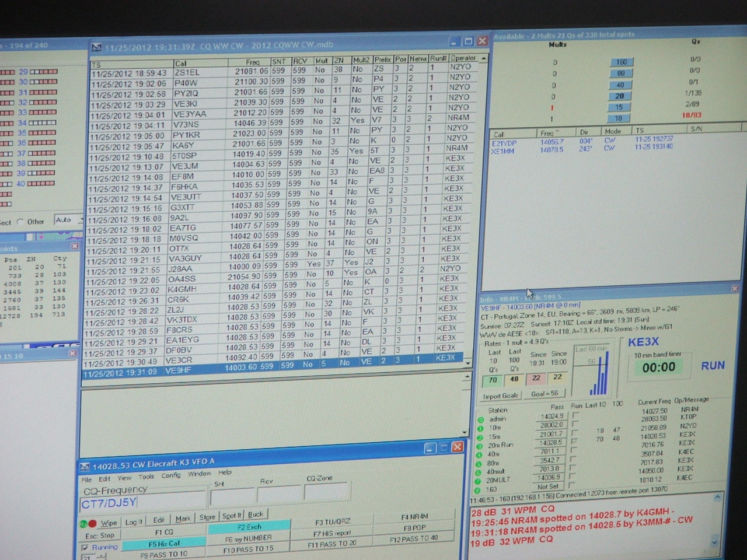This screenshot has width=747, height=560.
Task: Open the View menu in the entry window
Action: click(x=125, y=477)
